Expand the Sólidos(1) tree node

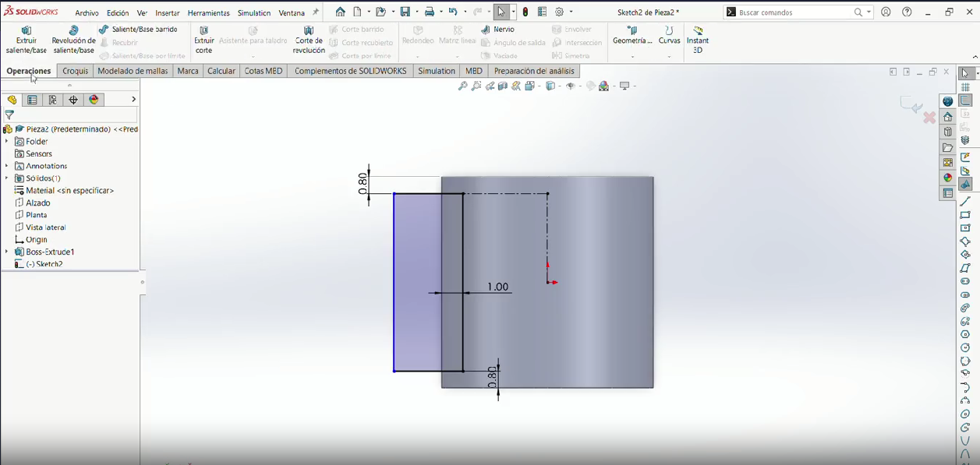click(x=7, y=178)
